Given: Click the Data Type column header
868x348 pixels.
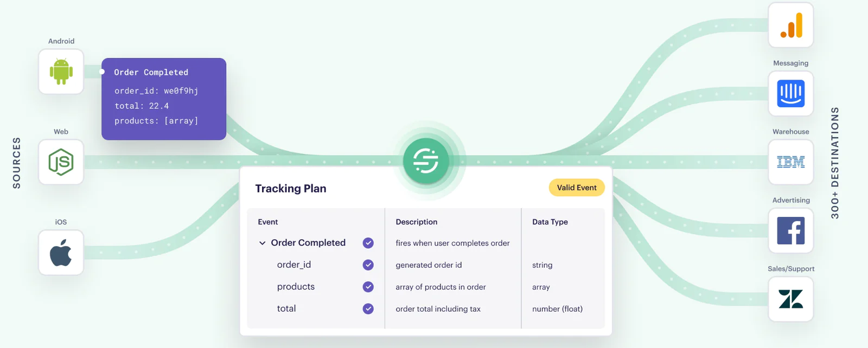Looking at the screenshot, I should (x=550, y=222).
